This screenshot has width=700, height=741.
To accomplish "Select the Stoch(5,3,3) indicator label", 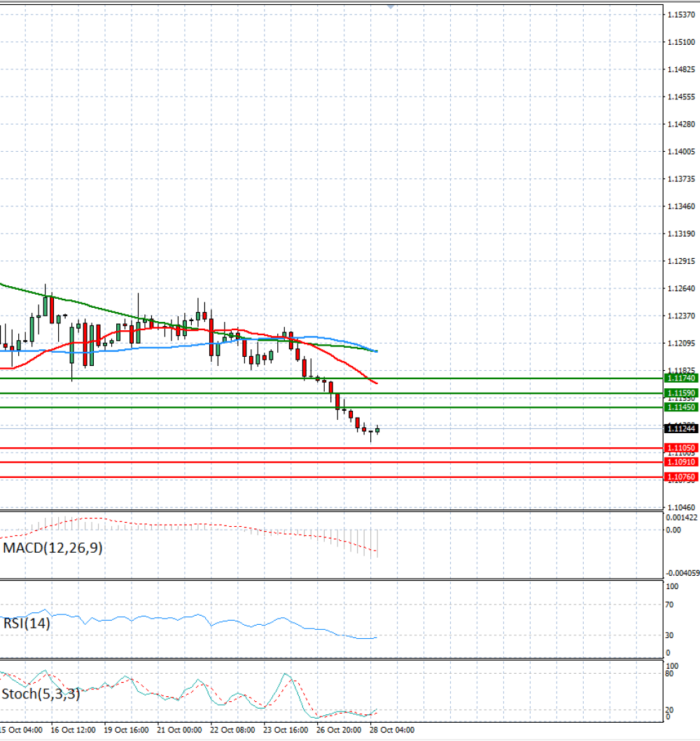I will [x=41, y=693].
